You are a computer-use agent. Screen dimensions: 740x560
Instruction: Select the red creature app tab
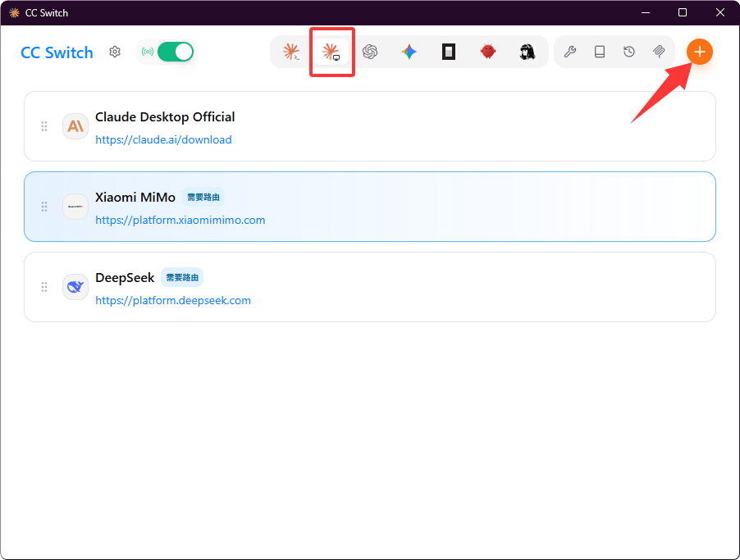(x=488, y=52)
